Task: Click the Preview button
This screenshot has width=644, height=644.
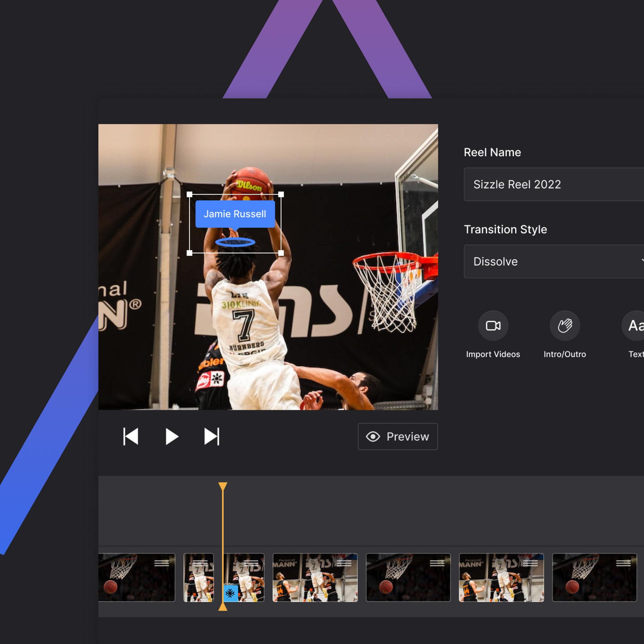Action: pos(398,437)
